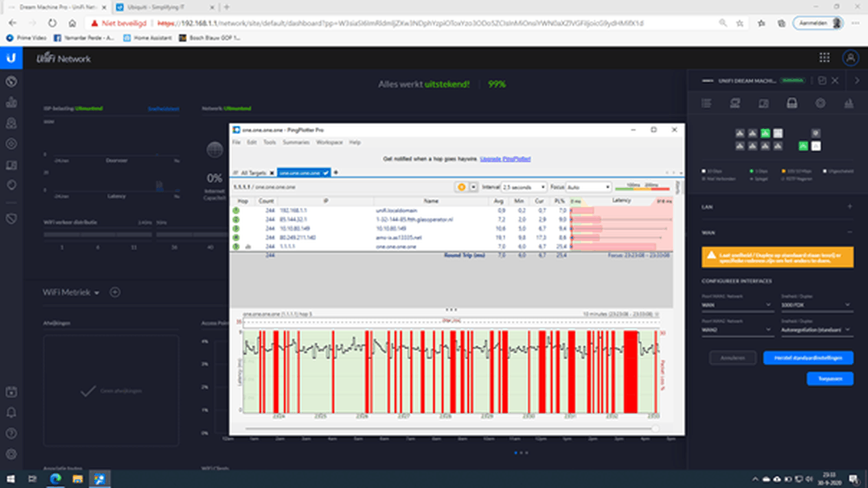The image size is (868, 488).
Task: Open the alerts bell icon in sidebar
Action: 11,413
